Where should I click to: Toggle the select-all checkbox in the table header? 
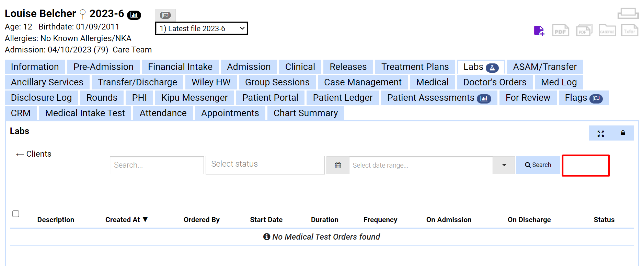pyautogui.click(x=16, y=214)
